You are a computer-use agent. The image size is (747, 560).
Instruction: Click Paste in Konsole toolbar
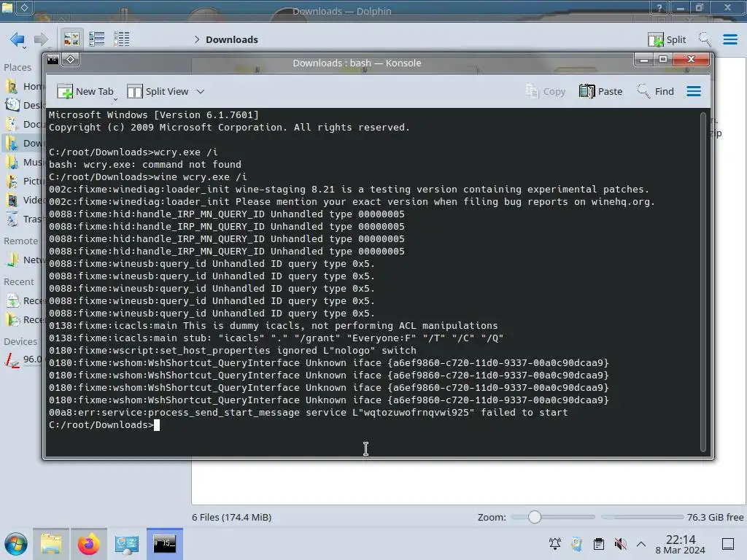click(x=600, y=91)
